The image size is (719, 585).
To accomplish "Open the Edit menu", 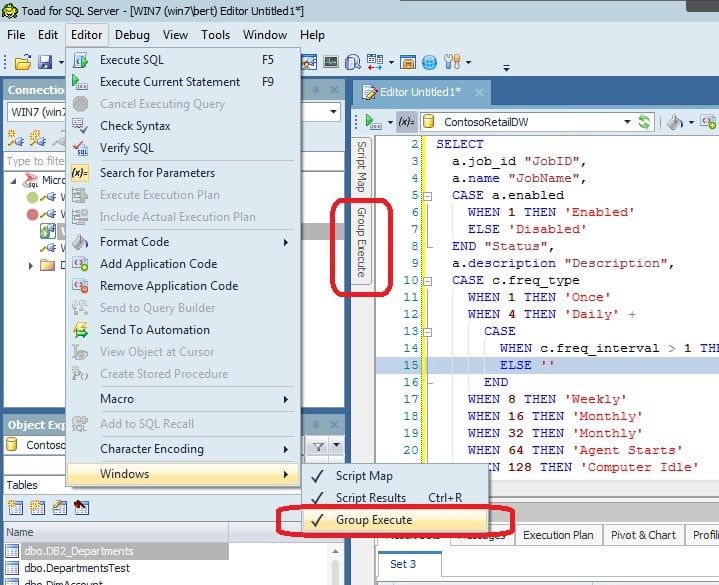I will coord(48,35).
